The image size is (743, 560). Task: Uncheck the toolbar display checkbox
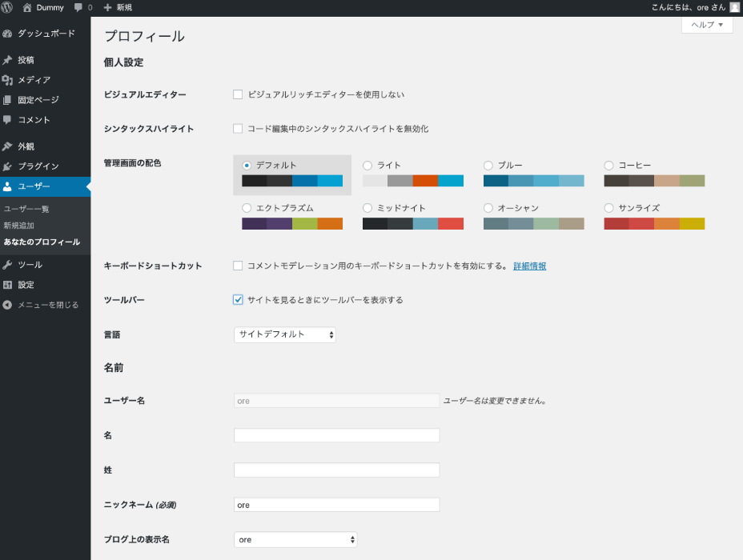(238, 300)
